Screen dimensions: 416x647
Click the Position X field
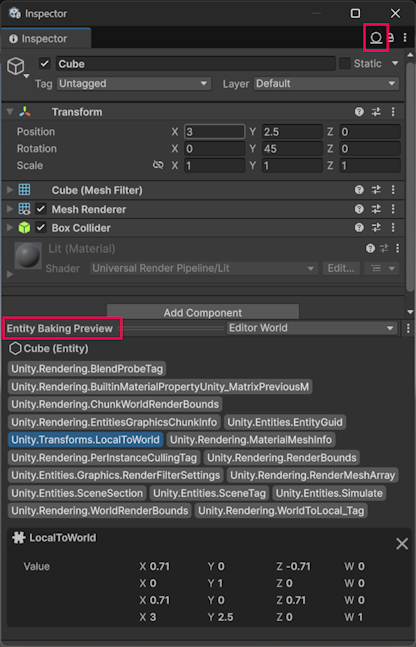point(214,132)
